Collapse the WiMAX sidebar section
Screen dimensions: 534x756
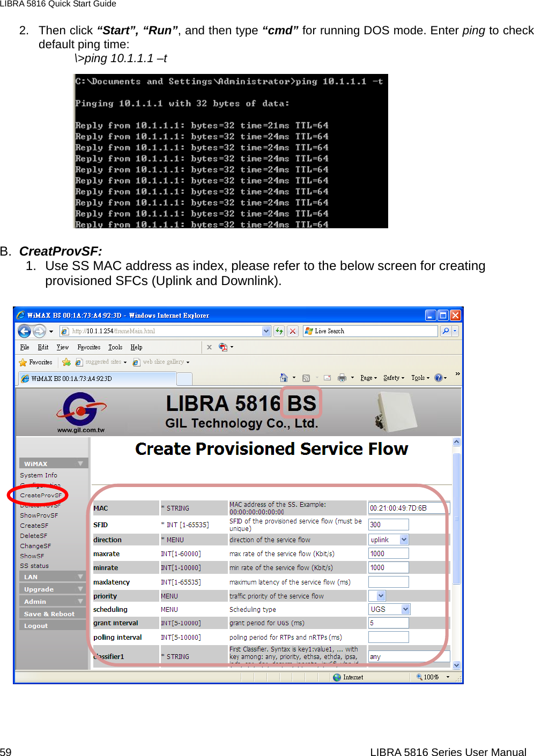pyautogui.click(x=53, y=463)
